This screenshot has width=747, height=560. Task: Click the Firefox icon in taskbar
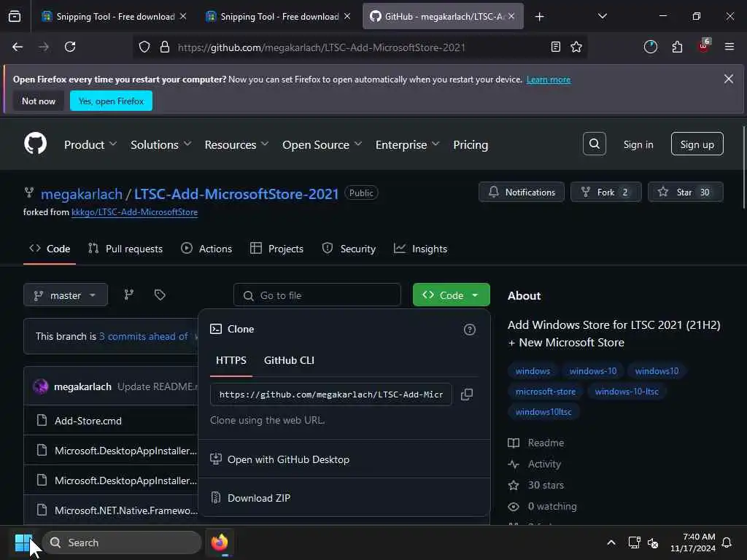coord(220,542)
